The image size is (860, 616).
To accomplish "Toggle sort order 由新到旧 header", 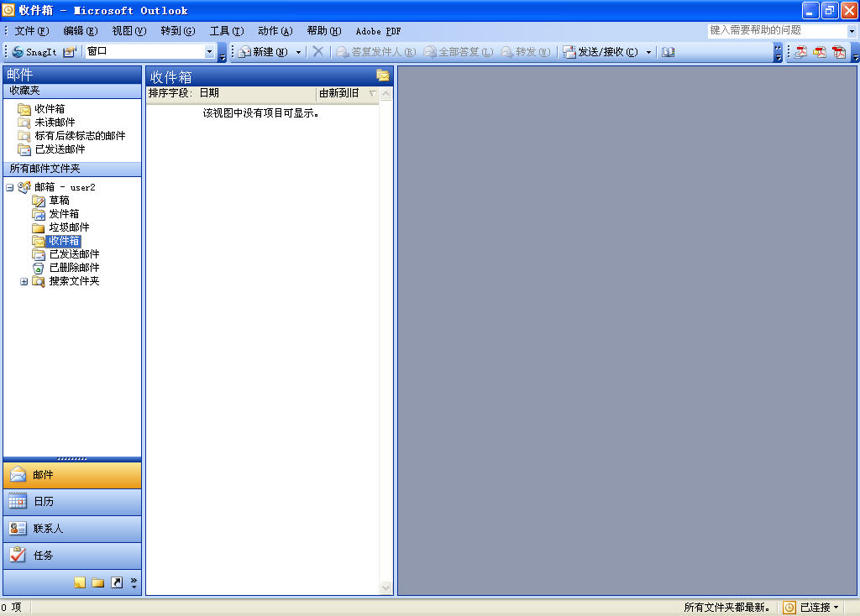I will 346,93.
